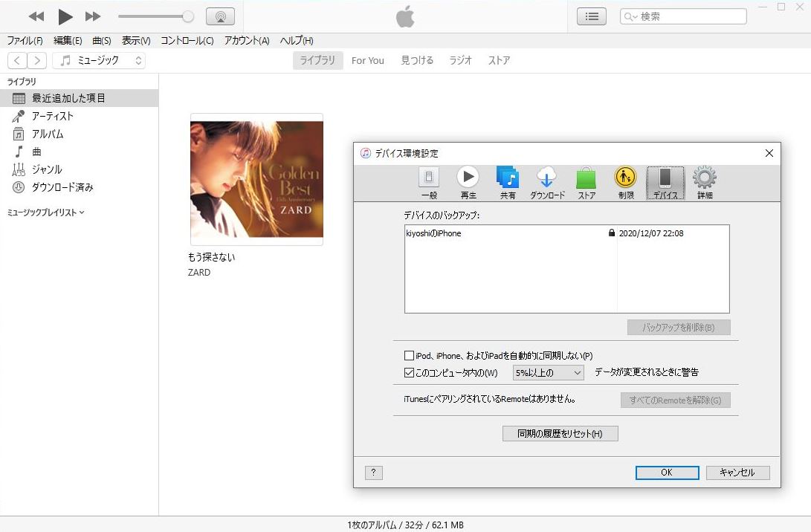Click the album title もう探さない

pyautogui.click(x=212, y=257)
